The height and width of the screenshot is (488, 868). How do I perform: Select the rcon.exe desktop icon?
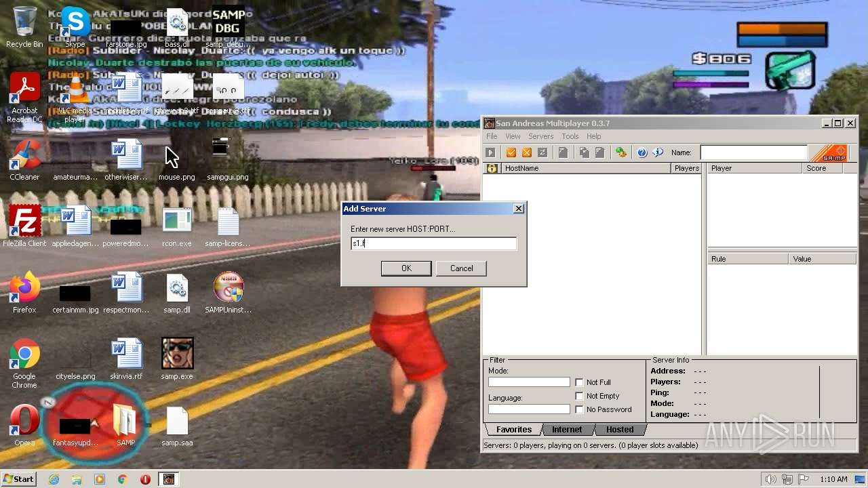177,227
